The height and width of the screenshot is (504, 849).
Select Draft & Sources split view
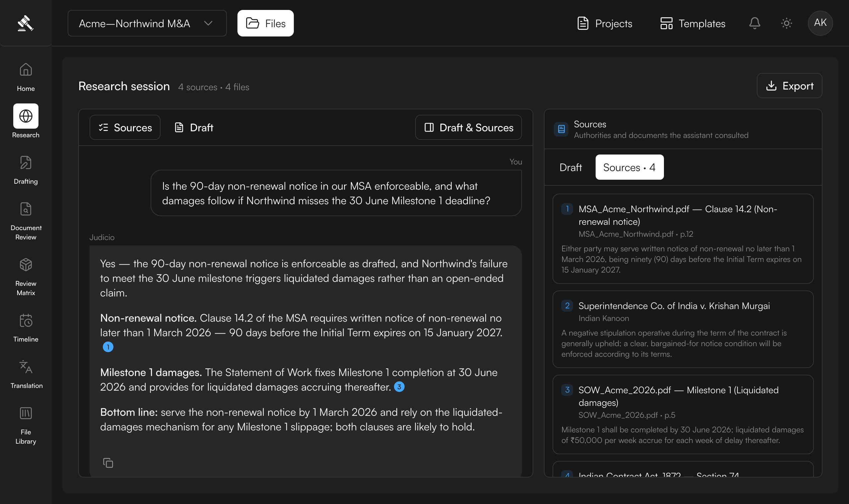(468, 127)
